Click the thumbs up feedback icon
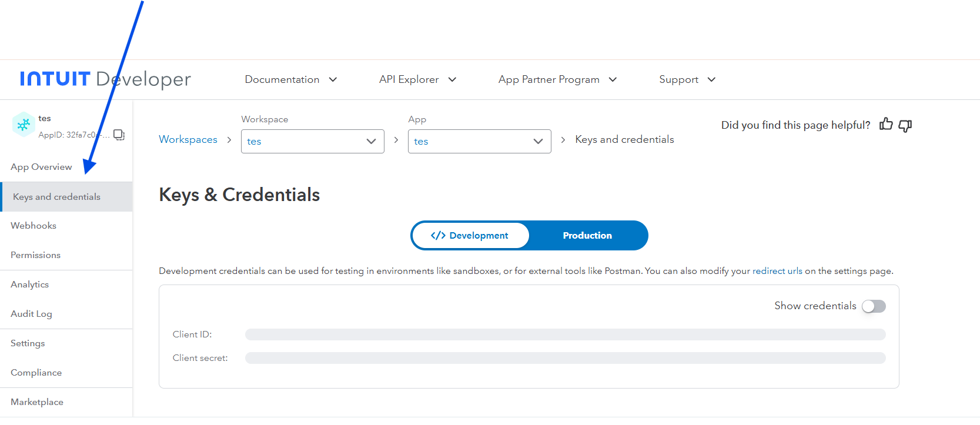 point(885,124)
